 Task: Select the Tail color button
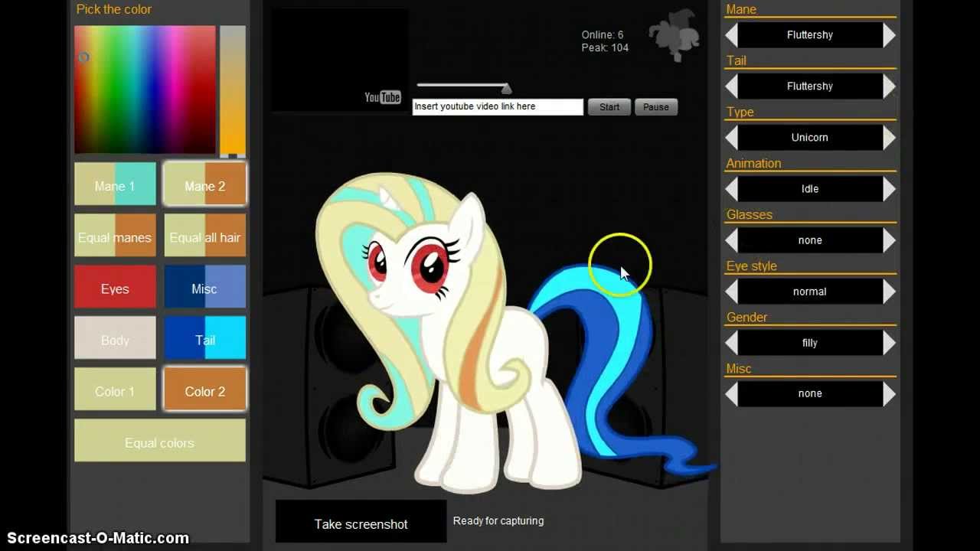click(205, 338)
